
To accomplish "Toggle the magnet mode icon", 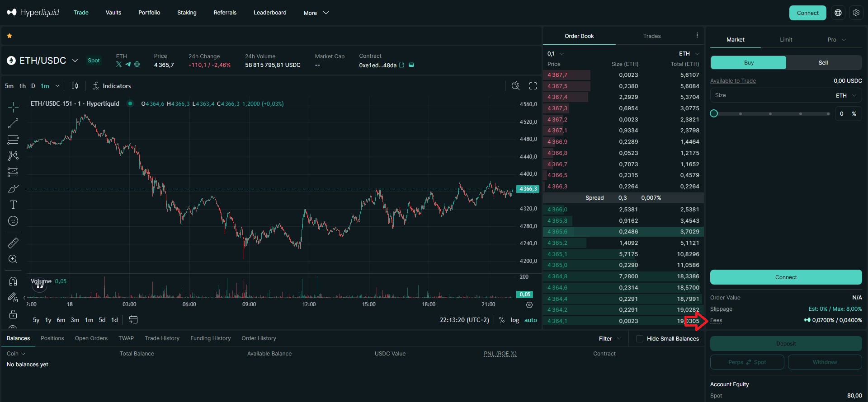I will click(x=13, y=281).
